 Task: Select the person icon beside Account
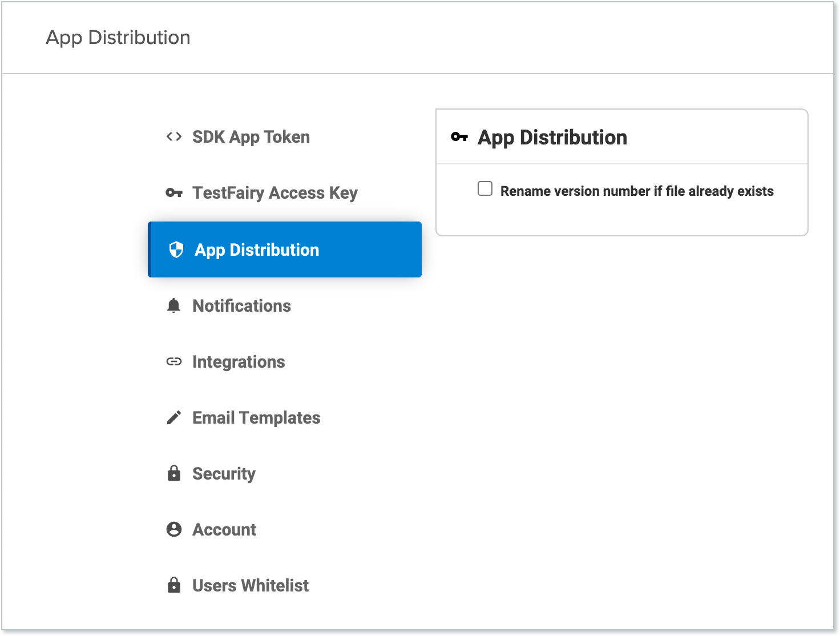coord(173,529)
